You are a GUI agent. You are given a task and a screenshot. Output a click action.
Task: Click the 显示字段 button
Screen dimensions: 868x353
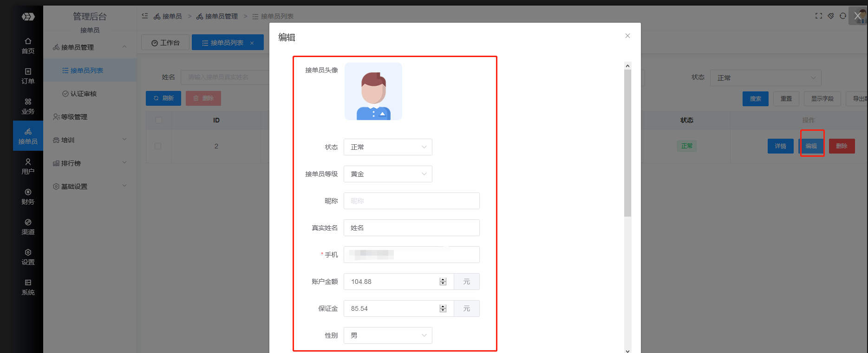[822, 99]
